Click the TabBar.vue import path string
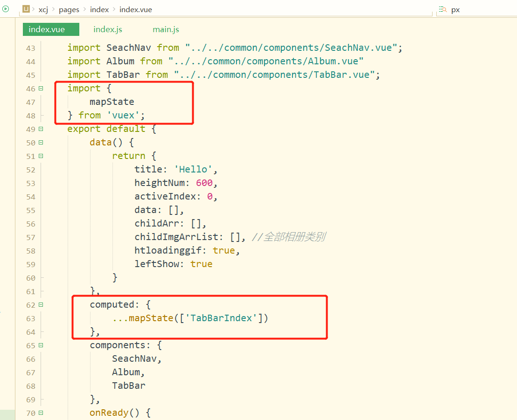The image size is (517, 420). pyautogui.click(x=274, y=75)
